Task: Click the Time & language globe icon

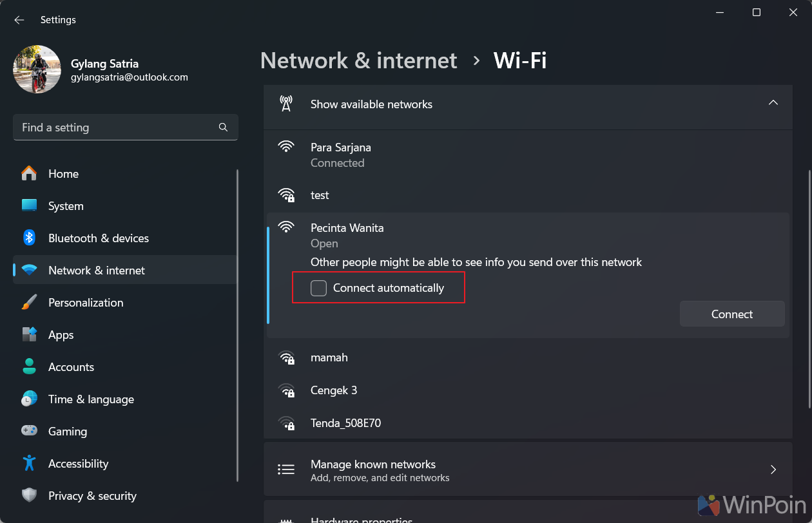Action: click(29, 399)
